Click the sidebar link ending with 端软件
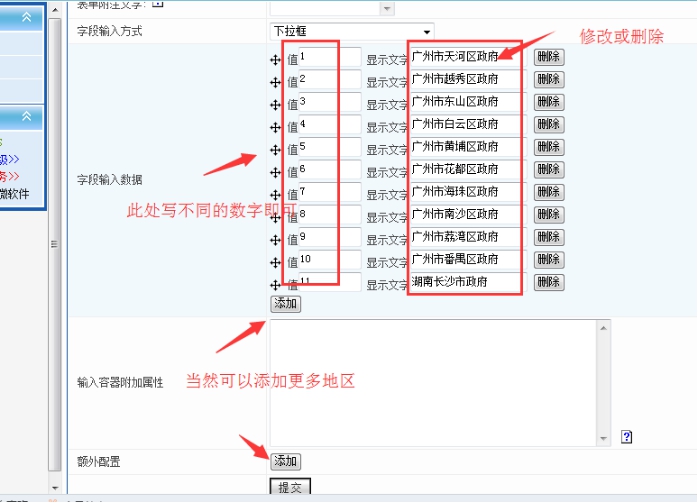The image size is (698, 503). (x=18, y=192)
